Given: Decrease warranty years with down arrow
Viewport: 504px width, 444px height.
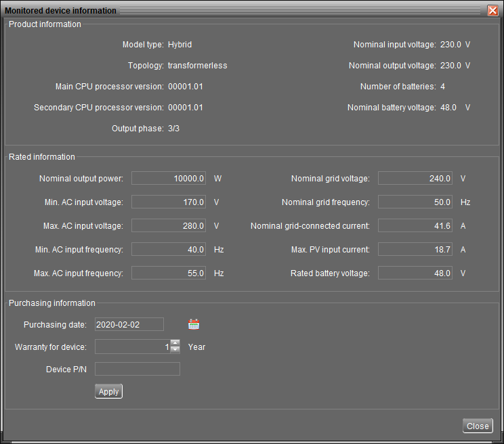Looking at the screenshot, I should pyautogui.click(x=175, y=350).
